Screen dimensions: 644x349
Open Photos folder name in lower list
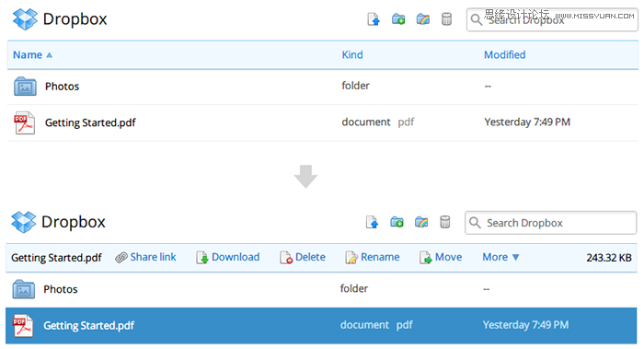point(61,289)
